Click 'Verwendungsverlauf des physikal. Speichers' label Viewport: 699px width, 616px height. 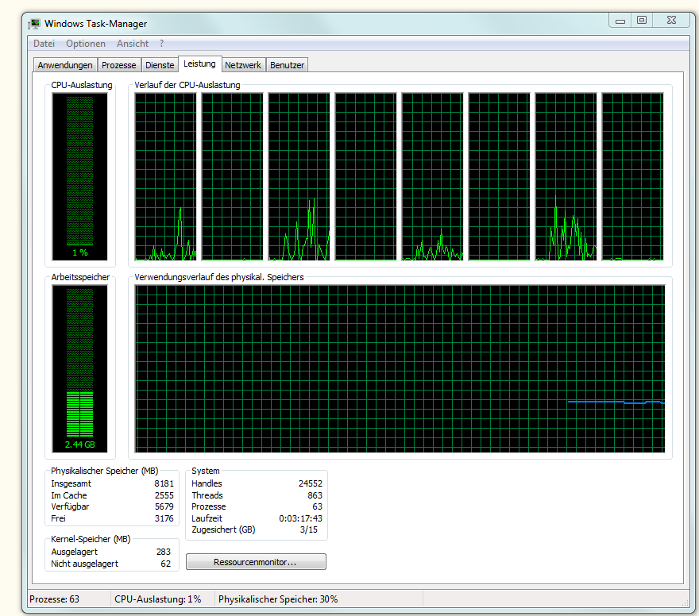coord(219,277)
